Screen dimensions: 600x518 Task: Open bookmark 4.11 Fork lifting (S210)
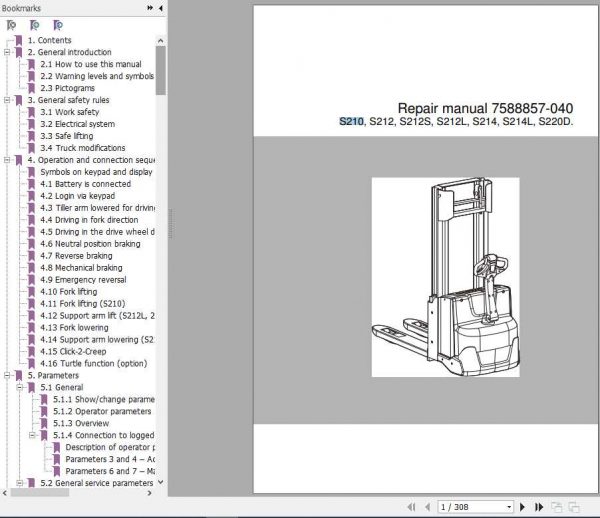coord(83,304)
